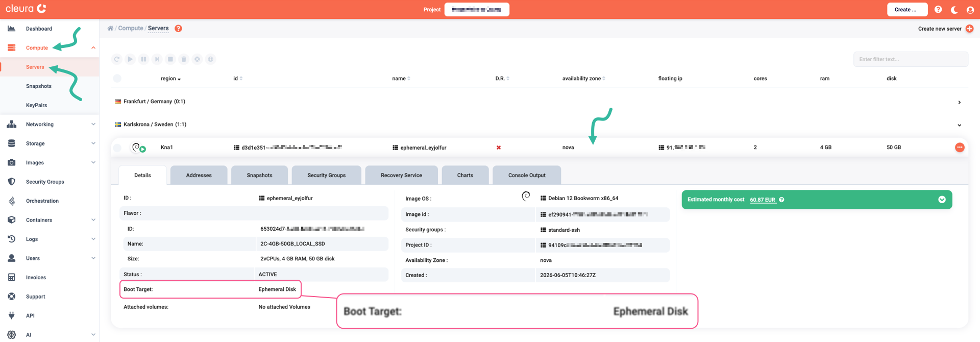The image size is (980, 342).
Task: Toggle dark mode moon icon
Action: [954, 10]
